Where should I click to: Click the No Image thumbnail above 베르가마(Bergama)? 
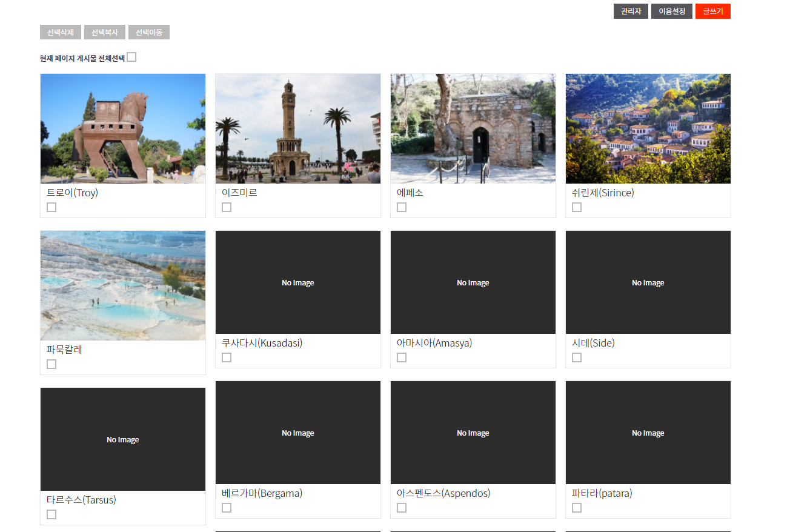pos(298,433)
